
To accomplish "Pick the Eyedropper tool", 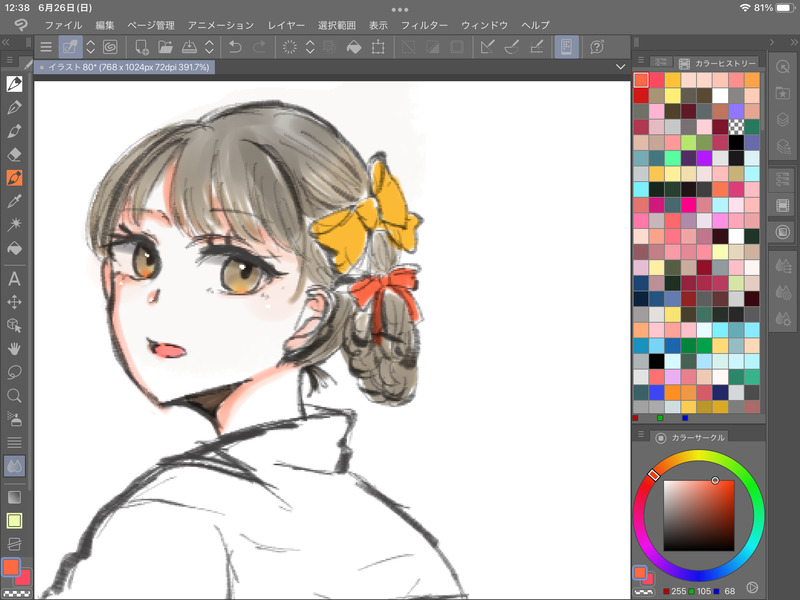I will tap(14, 201).
